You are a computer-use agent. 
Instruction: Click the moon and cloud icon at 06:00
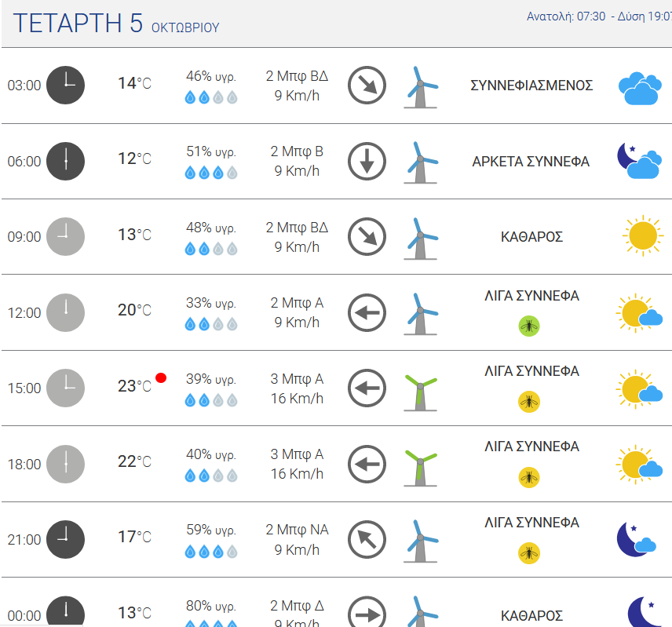(639, 161)
